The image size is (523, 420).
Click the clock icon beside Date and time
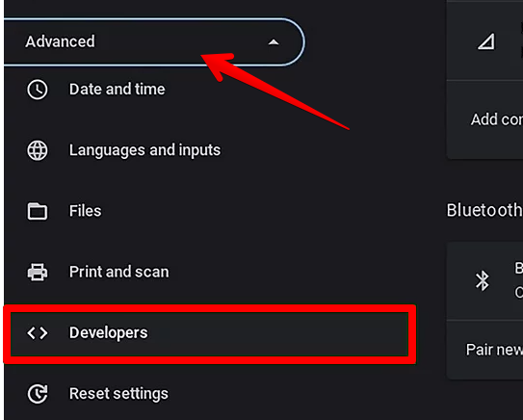point(37,90)
